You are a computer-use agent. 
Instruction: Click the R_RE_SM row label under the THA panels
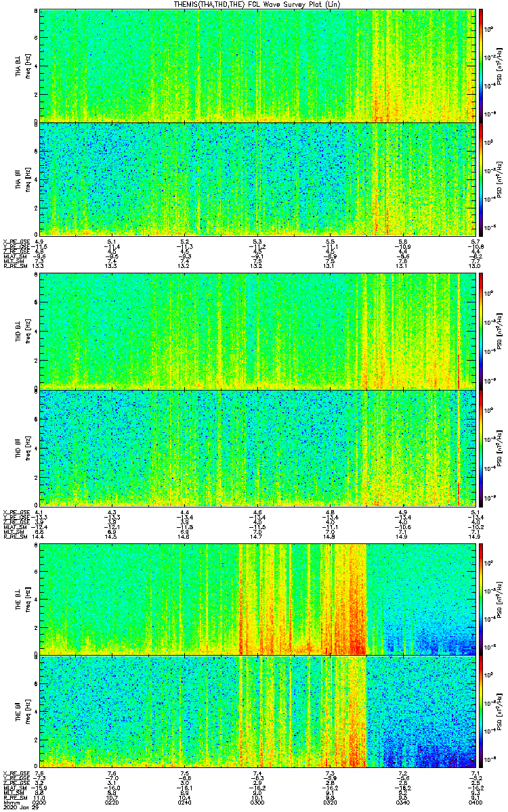(x=14, y=267)
